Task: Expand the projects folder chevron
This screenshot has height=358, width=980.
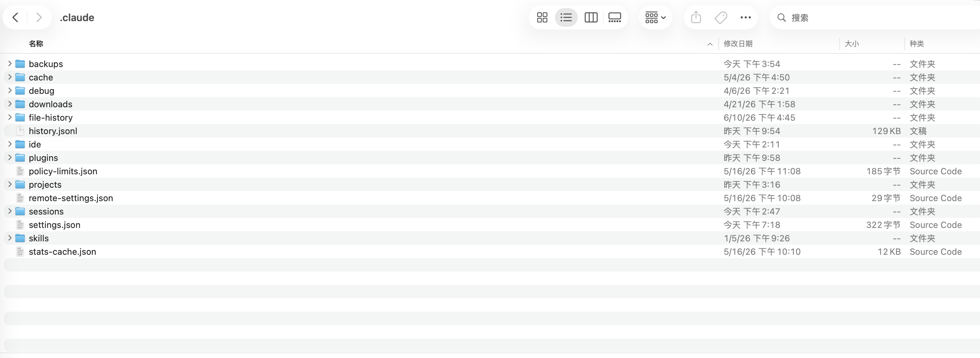Action: coord(10,184)
